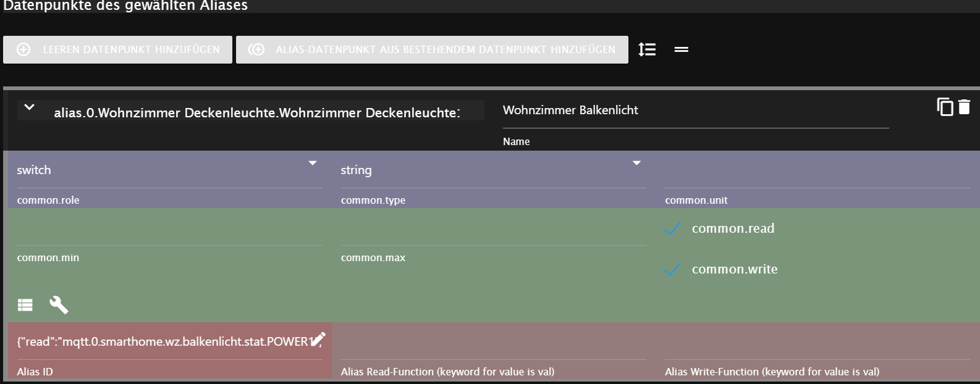
Task: Click Alias-Datenpunkt aus bestehendem Datenpunkt hinzufügen
Action: (432, 49)
